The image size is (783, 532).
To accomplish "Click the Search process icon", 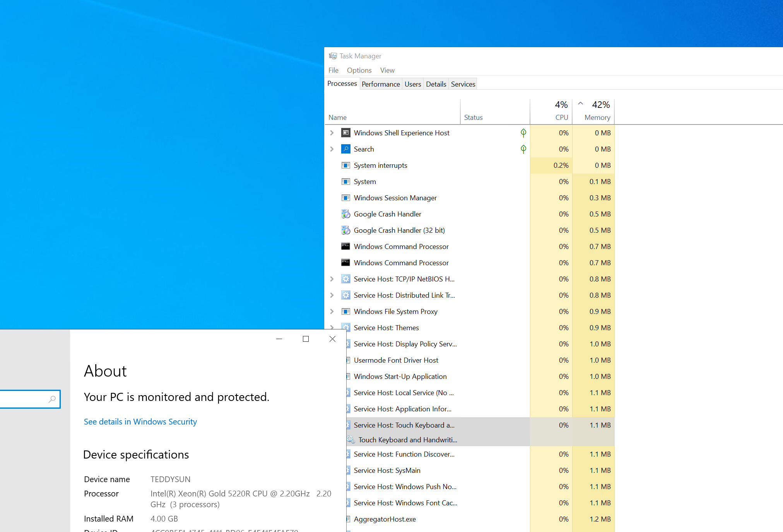I will pyautogui.click(x=346, y=149).
